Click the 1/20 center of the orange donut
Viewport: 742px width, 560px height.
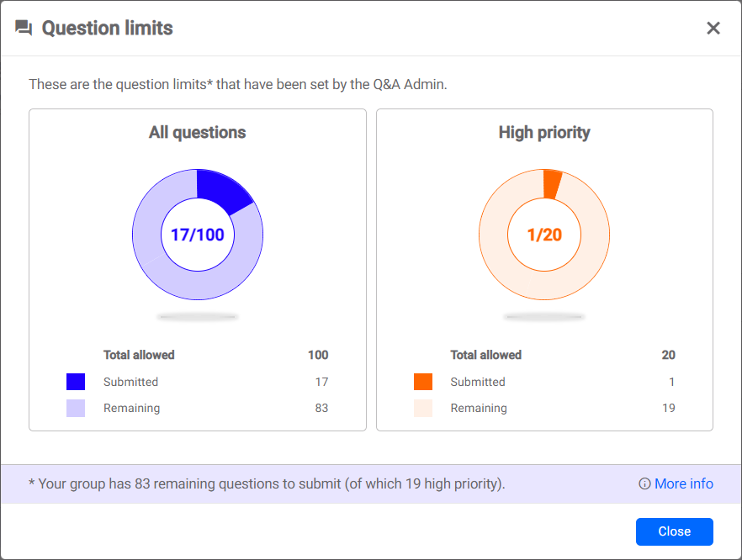(544, 235)
